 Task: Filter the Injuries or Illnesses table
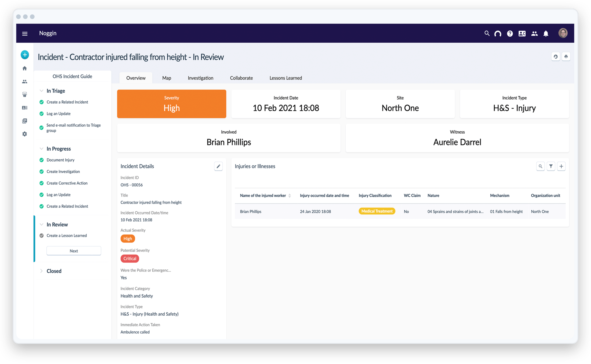[x=551, y=166]
